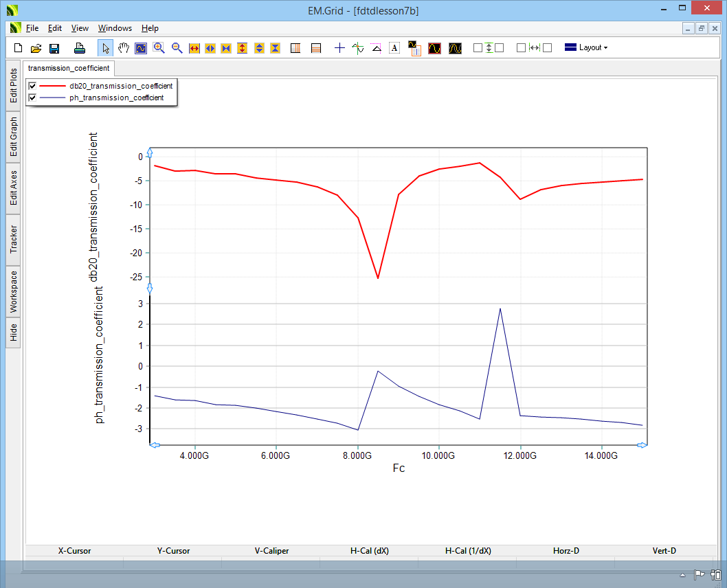
Task: Click the Zoom Out magnifier icon
Action: tap(177, 48)
